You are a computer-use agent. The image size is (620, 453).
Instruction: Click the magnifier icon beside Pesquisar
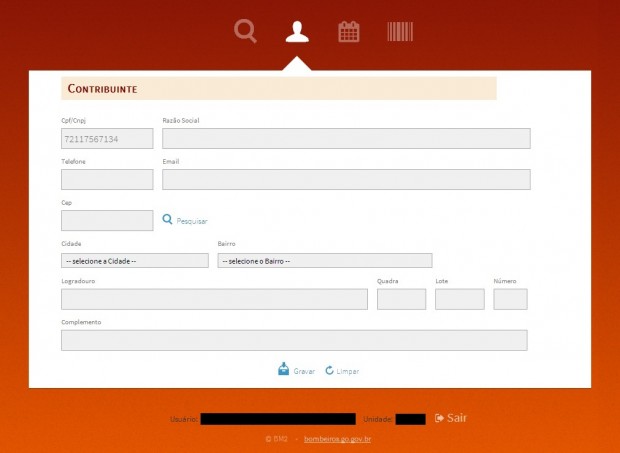tap(168, 220)
